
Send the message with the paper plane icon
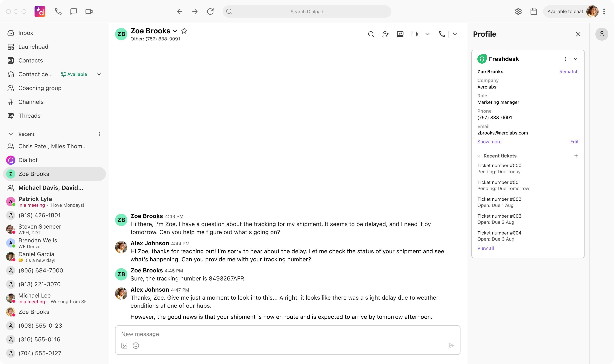[x=451, y=345]
